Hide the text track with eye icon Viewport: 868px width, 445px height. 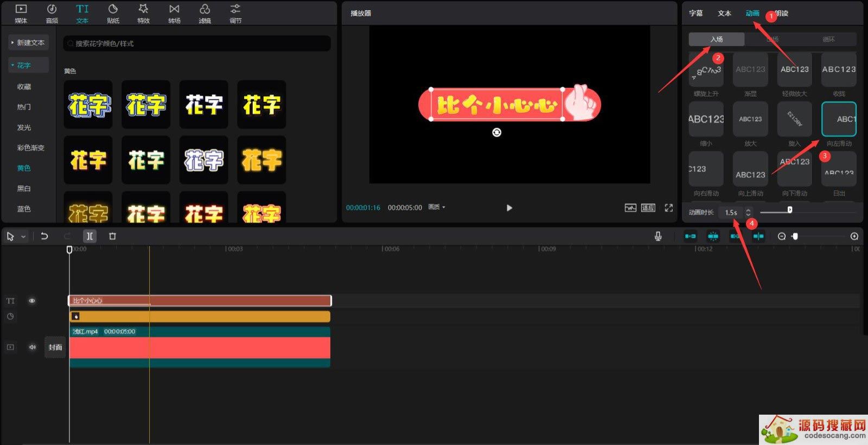point(32,301)
